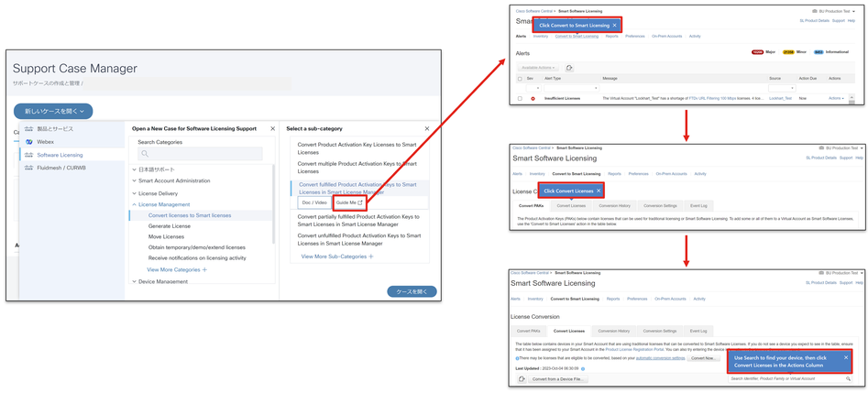Screen dimensions: 868x393
Task: Expand the License Delivery category
Action: (x=155, y=193)
